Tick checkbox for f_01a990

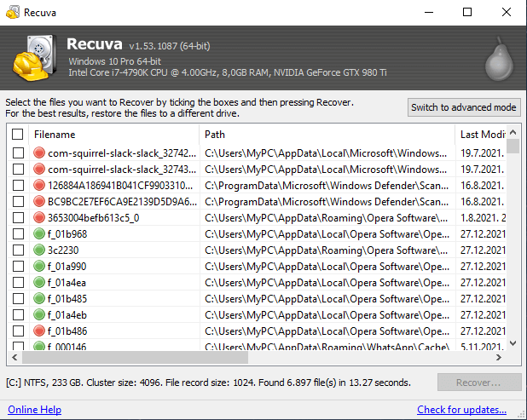coord(18,267)
